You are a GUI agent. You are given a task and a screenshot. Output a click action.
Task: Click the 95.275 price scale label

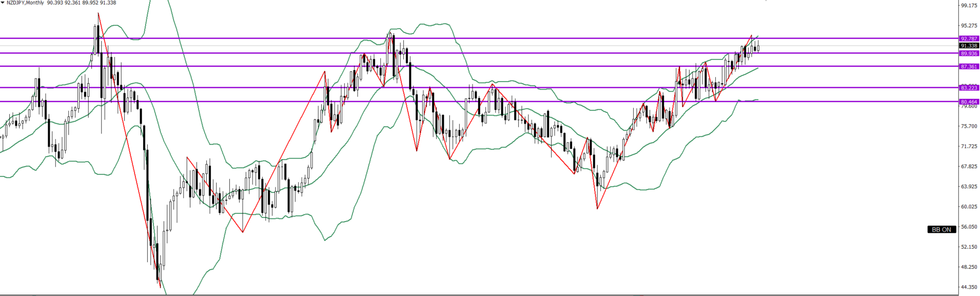[969, 26]
